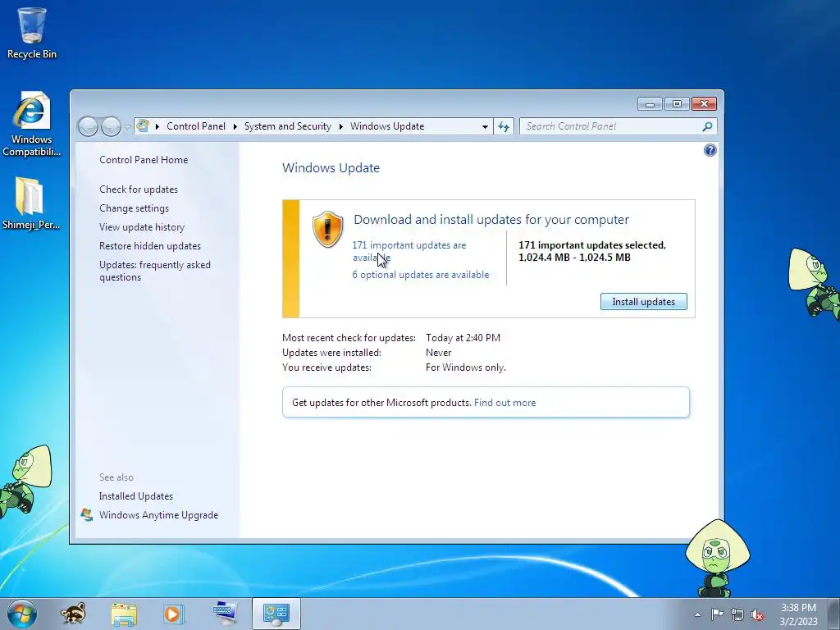Launch Windows Media Player from taskbar
Viewport: 840px width, 630px height.
[x=173, y=614]
